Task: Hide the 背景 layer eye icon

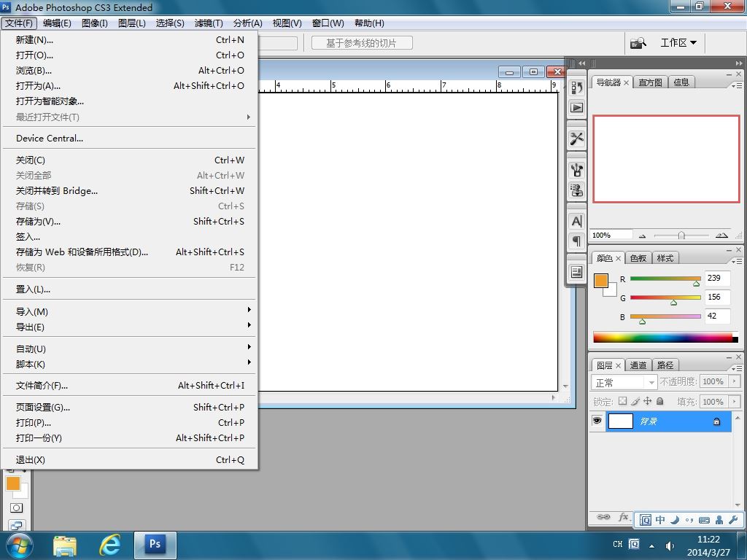Action: point(597,421)
